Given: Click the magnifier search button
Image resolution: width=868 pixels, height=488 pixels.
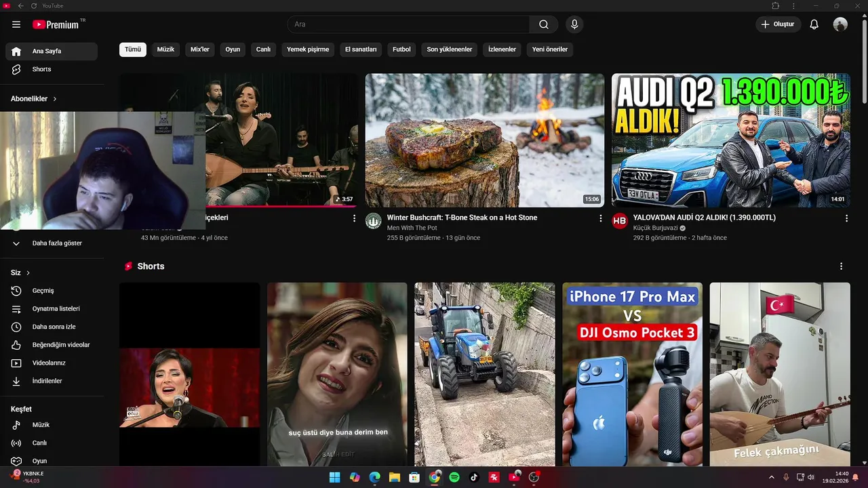Looking at the screenshot, I should click(x=544, y=24).
